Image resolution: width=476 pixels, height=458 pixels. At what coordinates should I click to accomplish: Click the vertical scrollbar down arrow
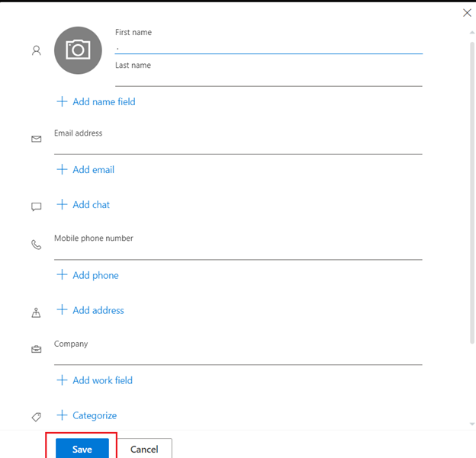(472, 424)
